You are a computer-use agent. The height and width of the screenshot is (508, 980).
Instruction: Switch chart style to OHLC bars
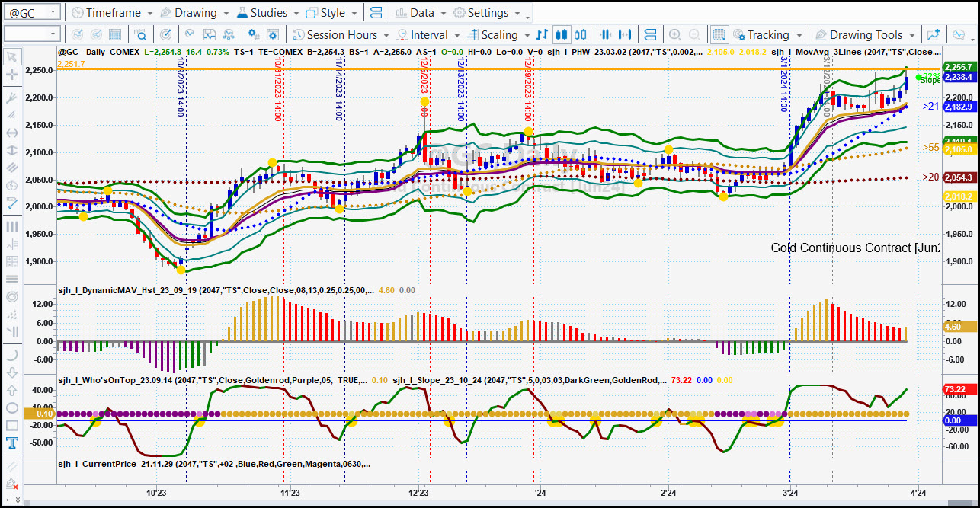tap(542, 34)
